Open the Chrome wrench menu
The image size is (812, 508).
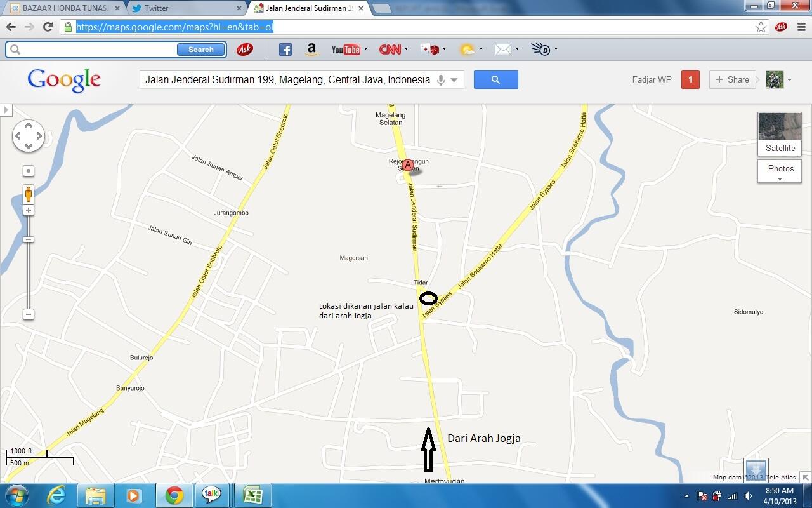801,27
